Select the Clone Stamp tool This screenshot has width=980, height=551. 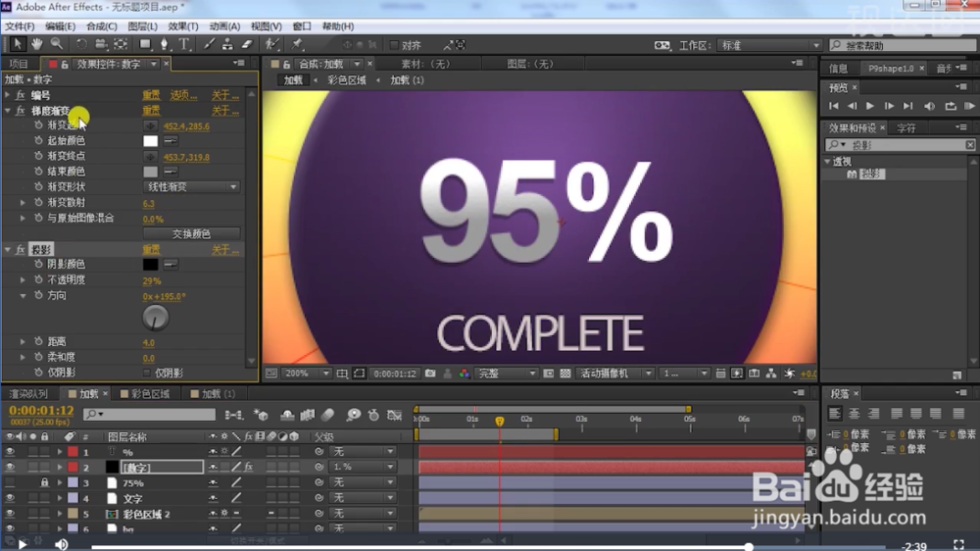[227, 44]
